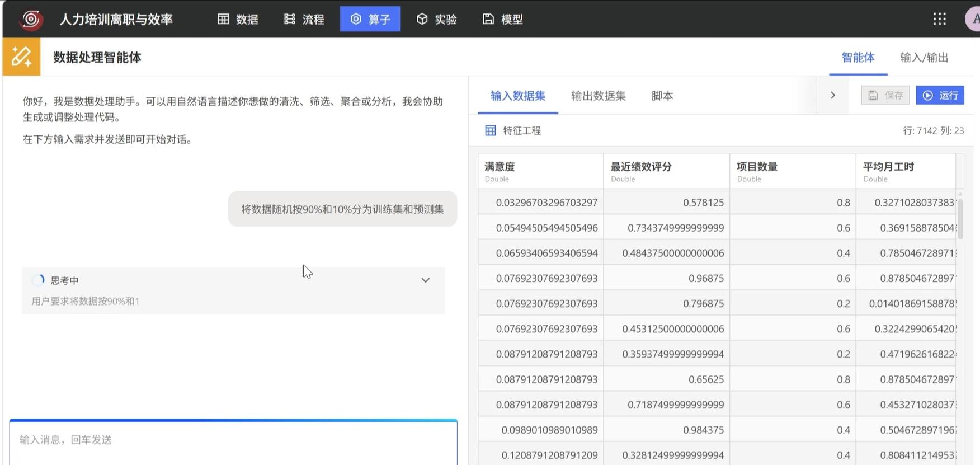Select cell 0.65625 in 最近绩效评分
The width and height of the screenshot is (980, 465).
667,379
